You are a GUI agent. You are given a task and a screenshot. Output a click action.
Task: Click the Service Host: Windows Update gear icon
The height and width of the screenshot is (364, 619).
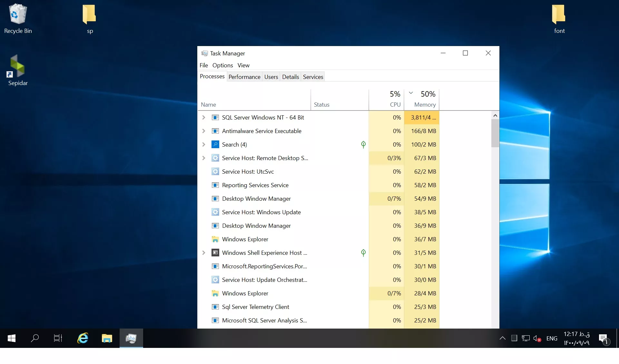(215, 212)
